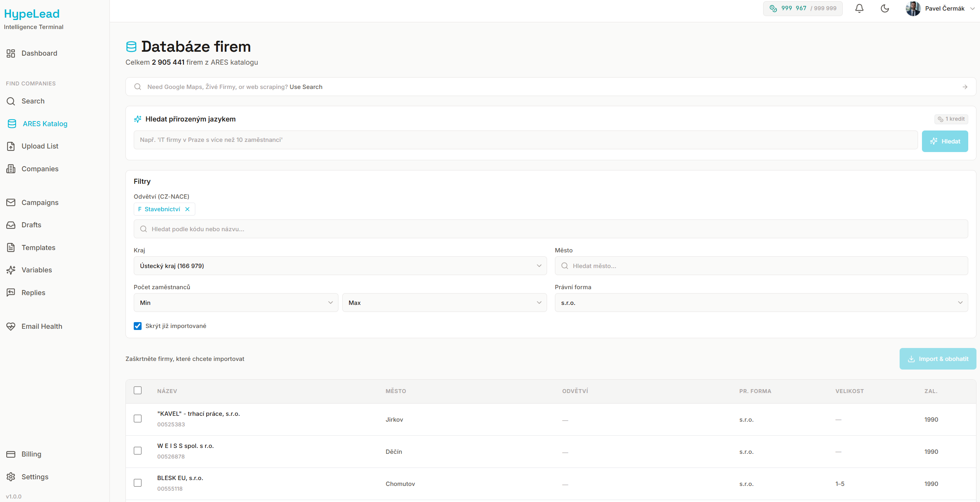The height and width of the screenshot is (502, 980).
Task: Open the notifications bell icon
Action: tap(859, 8)
